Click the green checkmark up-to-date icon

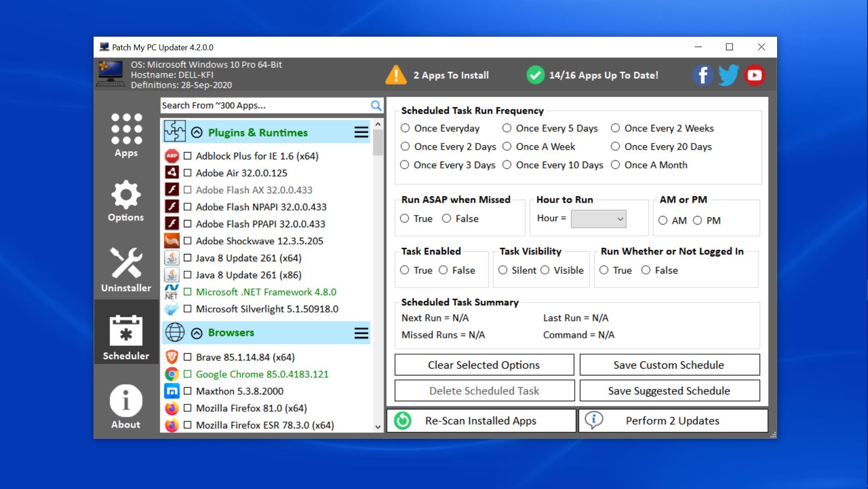click(535, 75)
